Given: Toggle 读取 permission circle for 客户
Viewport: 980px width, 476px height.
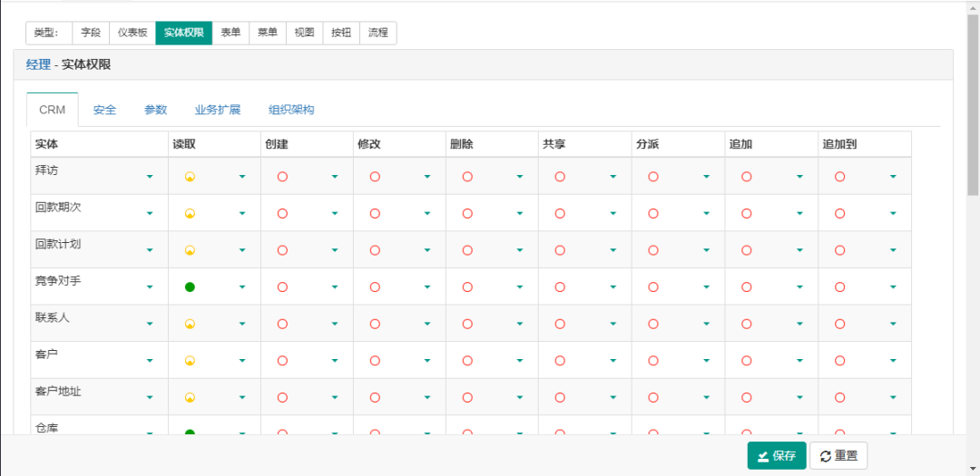Looking at the screenshot, I should tap(190, 361).
